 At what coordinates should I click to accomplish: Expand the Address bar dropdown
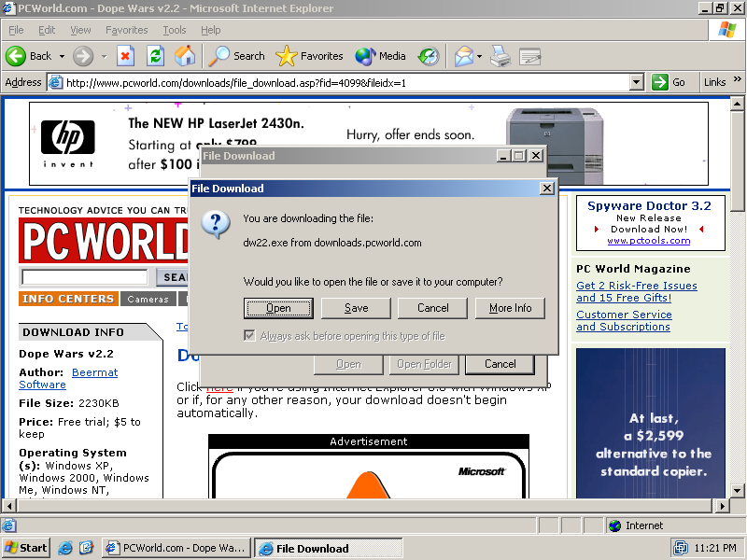637,82
